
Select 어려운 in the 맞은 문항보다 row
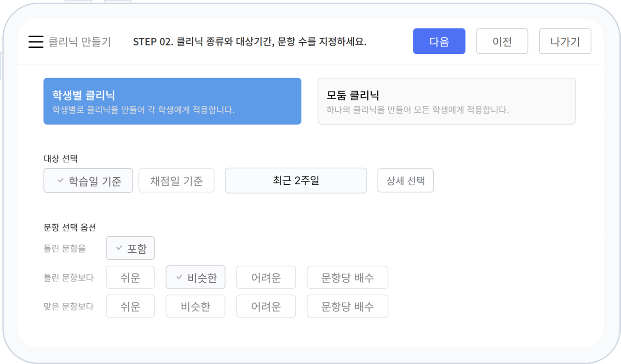click(266, 306)
